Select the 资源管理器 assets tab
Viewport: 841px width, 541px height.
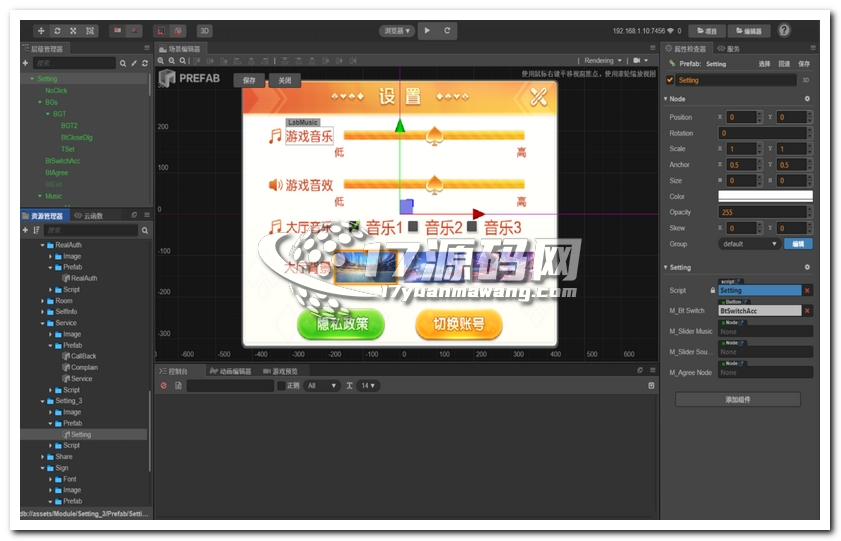pos(43,216)
